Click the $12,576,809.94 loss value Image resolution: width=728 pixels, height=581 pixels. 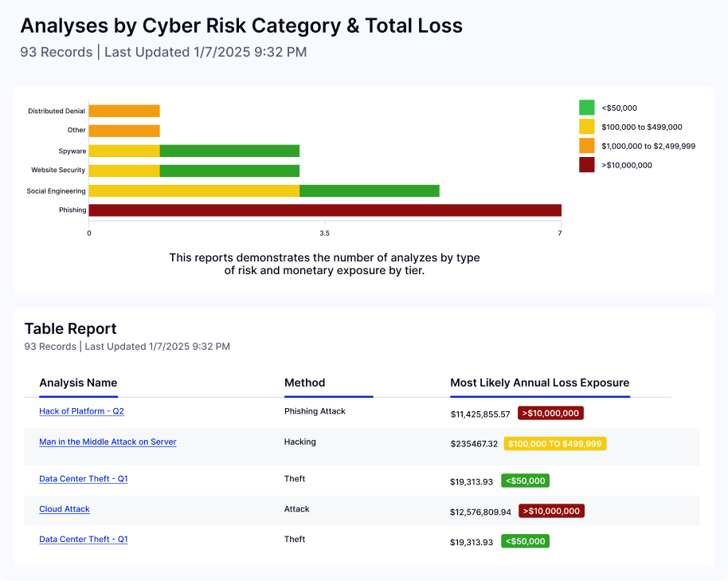click(x=480, y=512)
